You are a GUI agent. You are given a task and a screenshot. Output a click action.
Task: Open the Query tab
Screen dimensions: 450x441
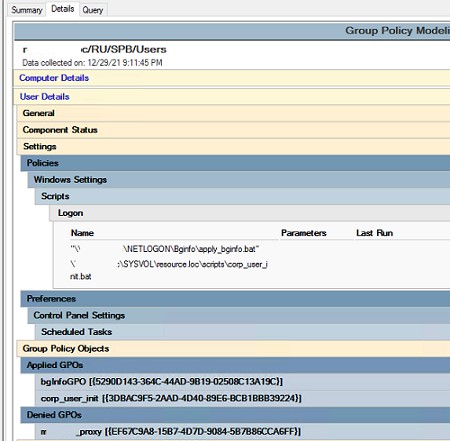coord(93,10)
